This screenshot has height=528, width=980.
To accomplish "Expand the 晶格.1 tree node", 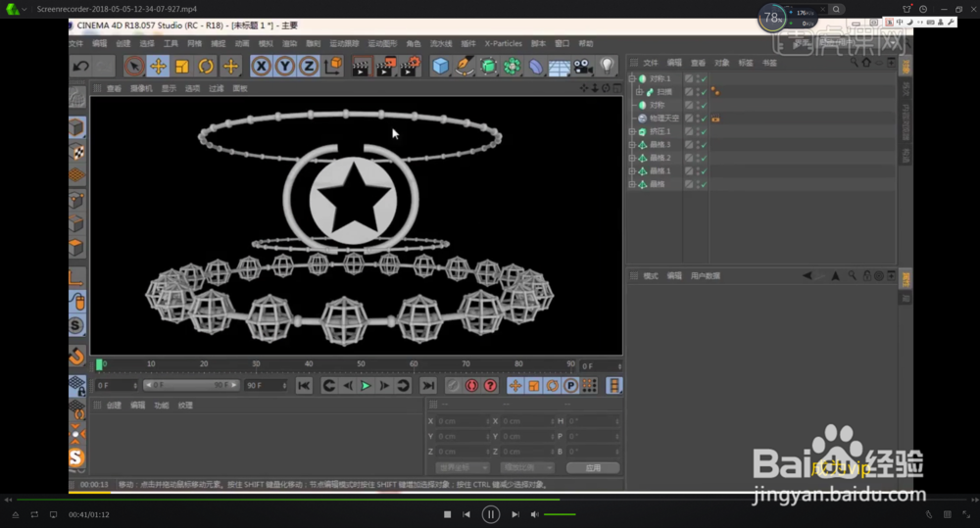I will (x=632, y=171).
